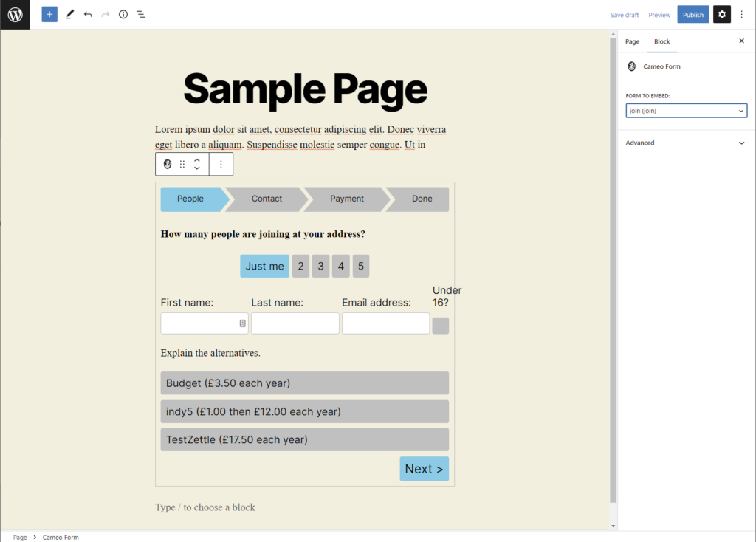
Task: Publish the page
Action: point(693,15)
